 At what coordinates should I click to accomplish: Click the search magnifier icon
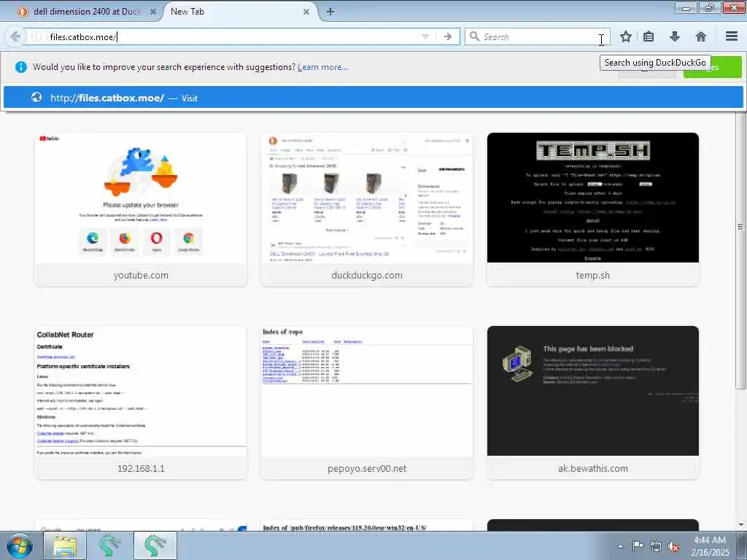pyautogui.click(x=474, y=36)
